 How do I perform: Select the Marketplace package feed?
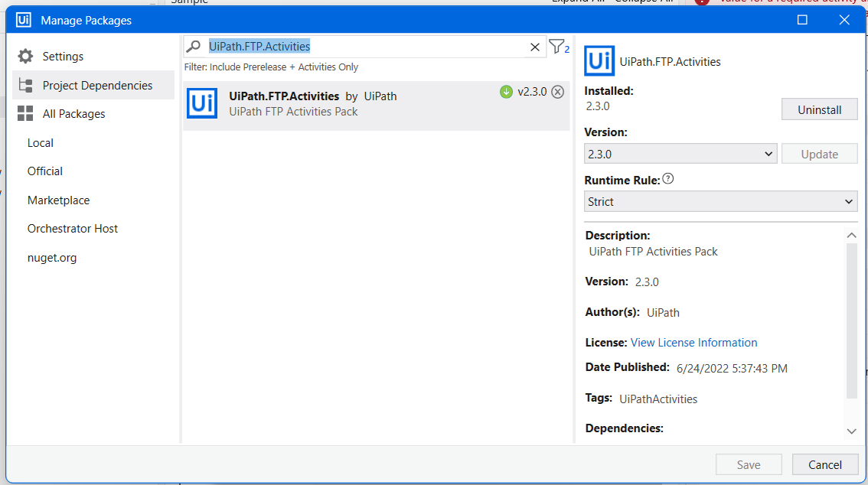tap(58, 200)
